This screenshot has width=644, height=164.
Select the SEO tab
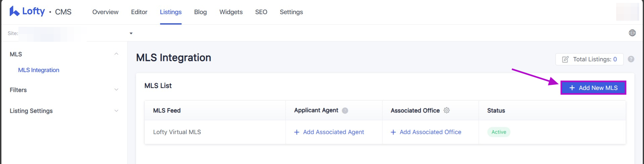(x=261, y=12)
